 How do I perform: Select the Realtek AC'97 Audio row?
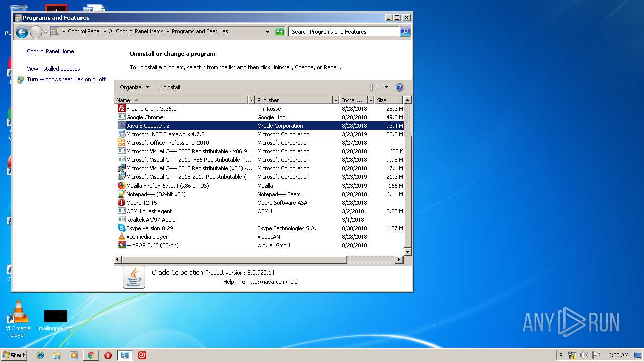pos(259,220)
